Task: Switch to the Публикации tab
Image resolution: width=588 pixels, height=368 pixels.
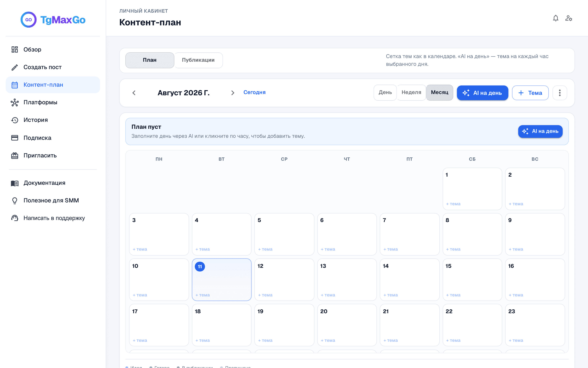Action: coord(198,60)
